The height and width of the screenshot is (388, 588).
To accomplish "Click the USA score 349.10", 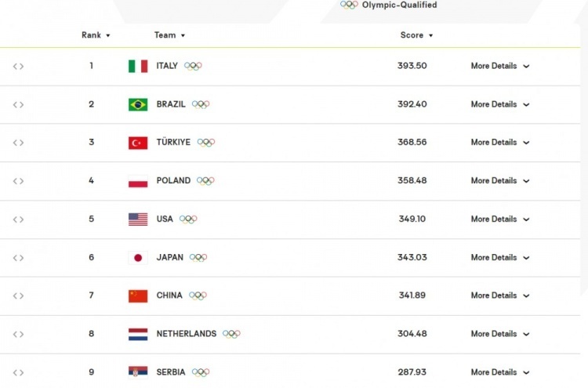I will point(412,219).
